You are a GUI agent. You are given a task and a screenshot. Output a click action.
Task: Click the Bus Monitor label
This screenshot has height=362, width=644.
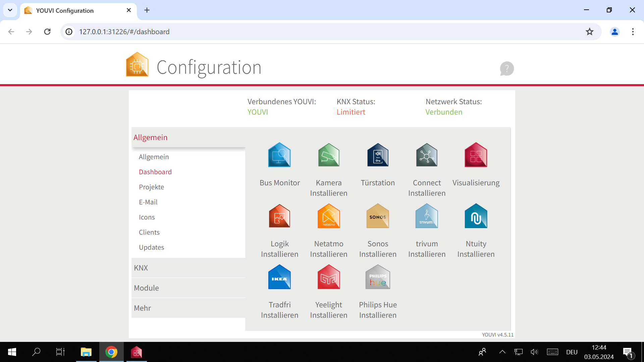coord(280,183)
